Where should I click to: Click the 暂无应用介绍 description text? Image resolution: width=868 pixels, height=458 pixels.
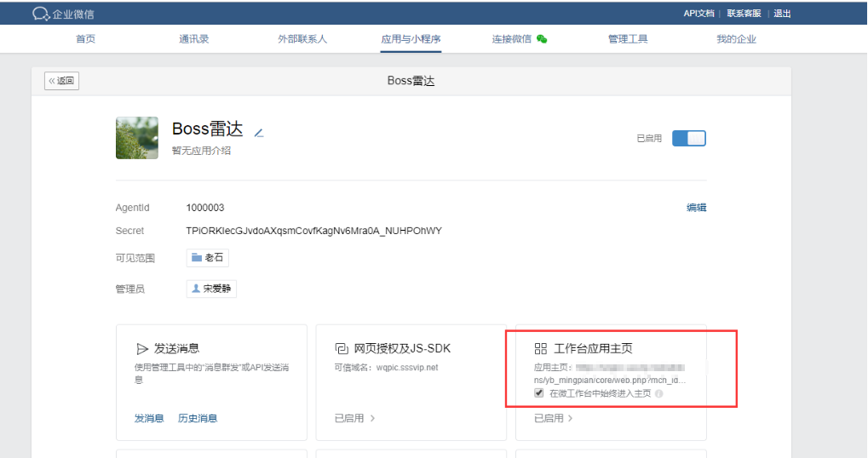point(202,151)
